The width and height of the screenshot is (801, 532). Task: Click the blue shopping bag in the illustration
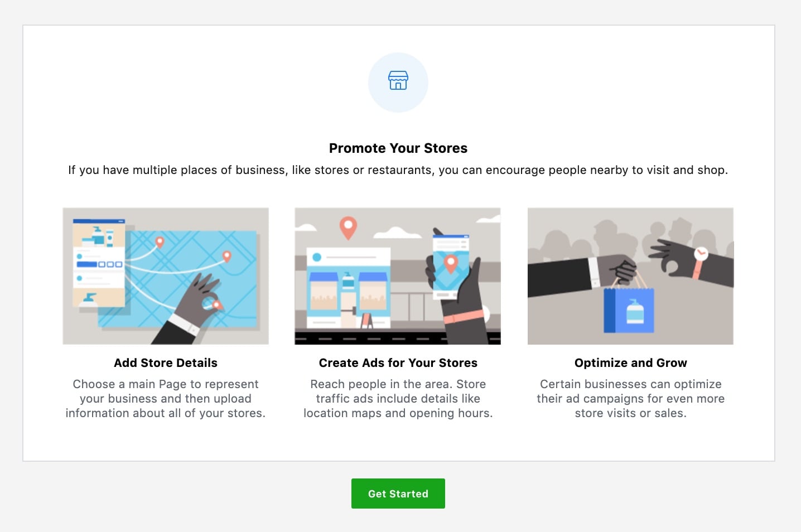pyautogui.click(x=629, y=310)
